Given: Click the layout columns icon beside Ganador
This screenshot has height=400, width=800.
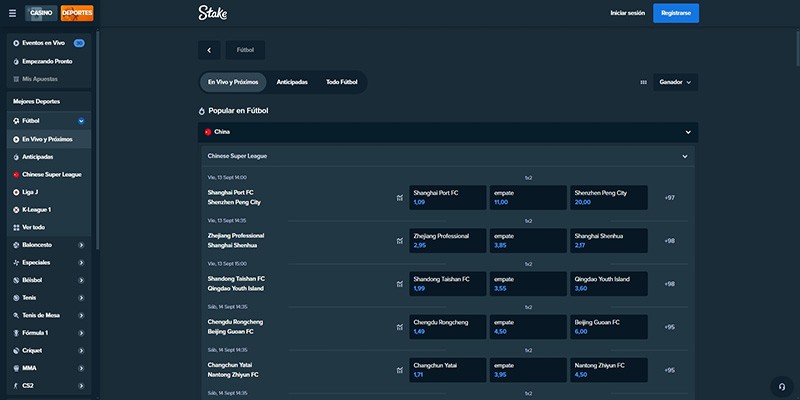Looking at the screenshot, I should click(643, 82).
